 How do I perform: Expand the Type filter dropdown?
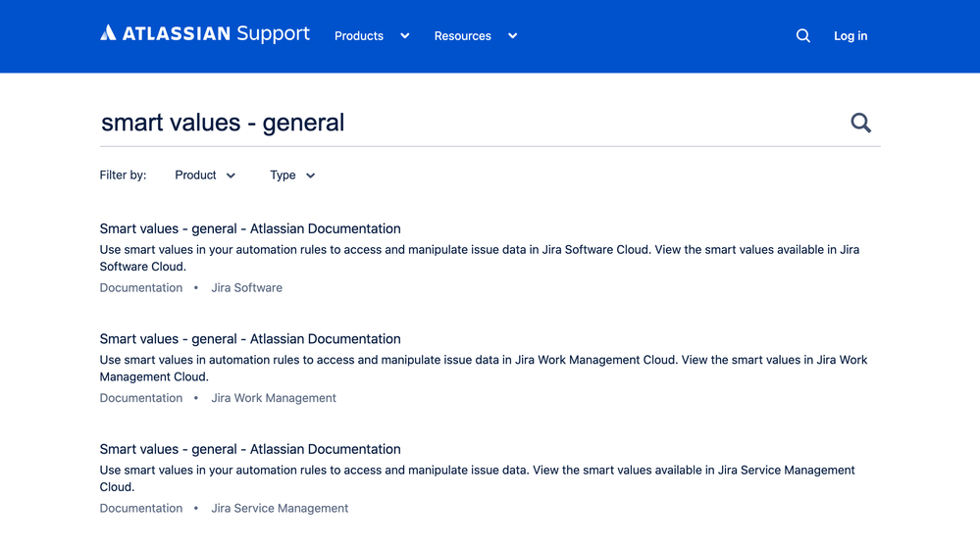point(292,175)
